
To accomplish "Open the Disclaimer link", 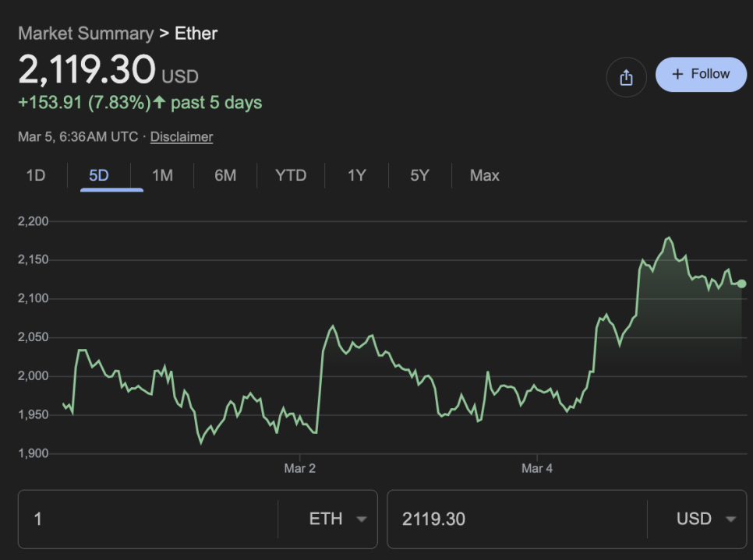I will coord(182,137).
